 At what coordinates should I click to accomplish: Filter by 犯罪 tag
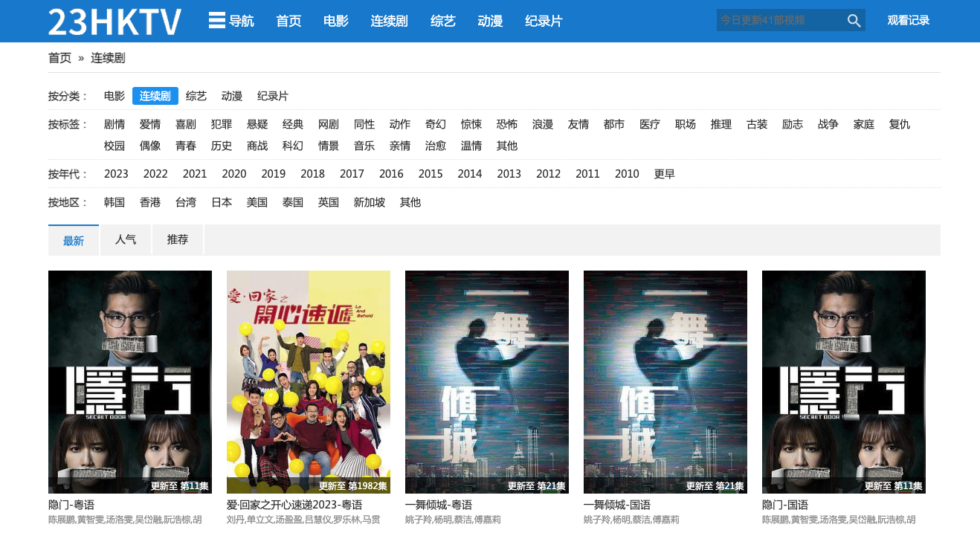222,124
